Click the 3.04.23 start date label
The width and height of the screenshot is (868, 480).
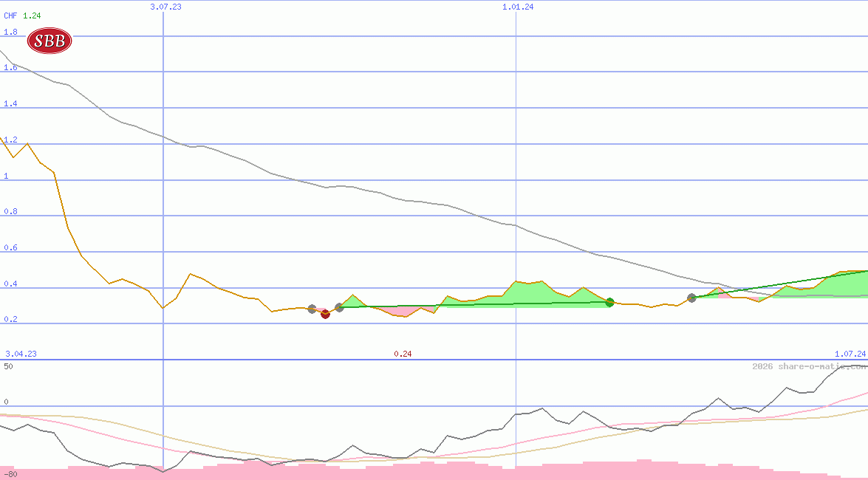tap(21, 354)
